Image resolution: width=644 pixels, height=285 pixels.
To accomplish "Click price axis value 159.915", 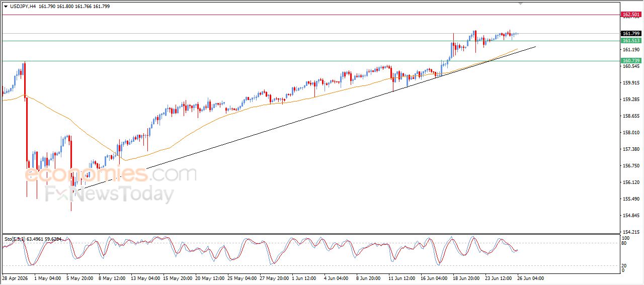I will click(630, 83).
